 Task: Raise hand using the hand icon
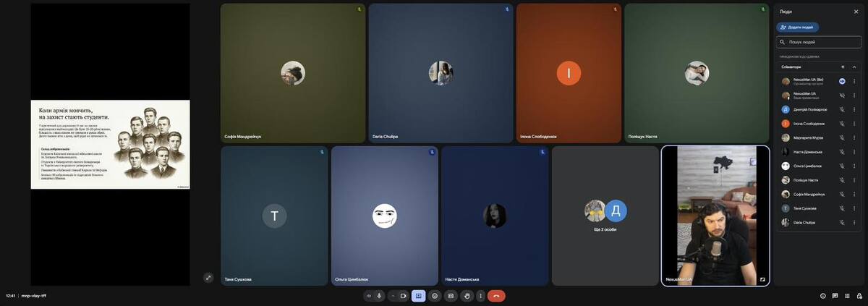point(467,296)
